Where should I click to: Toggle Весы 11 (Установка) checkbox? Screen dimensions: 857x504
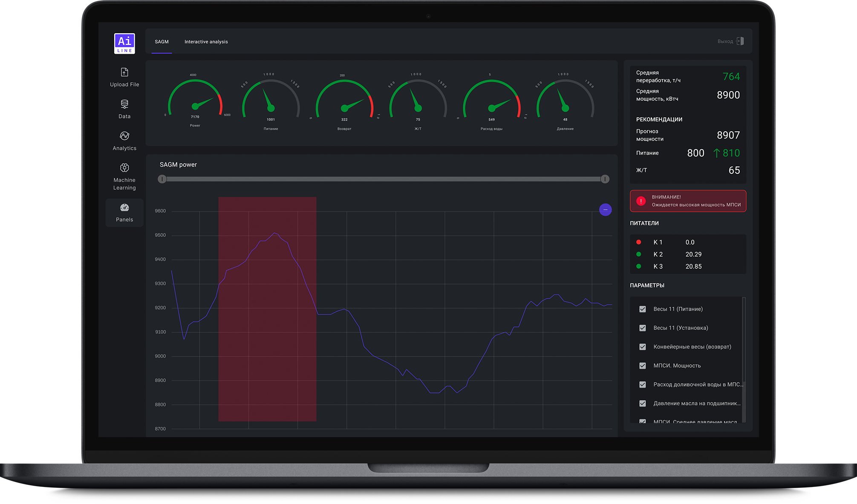click(643, 328)
